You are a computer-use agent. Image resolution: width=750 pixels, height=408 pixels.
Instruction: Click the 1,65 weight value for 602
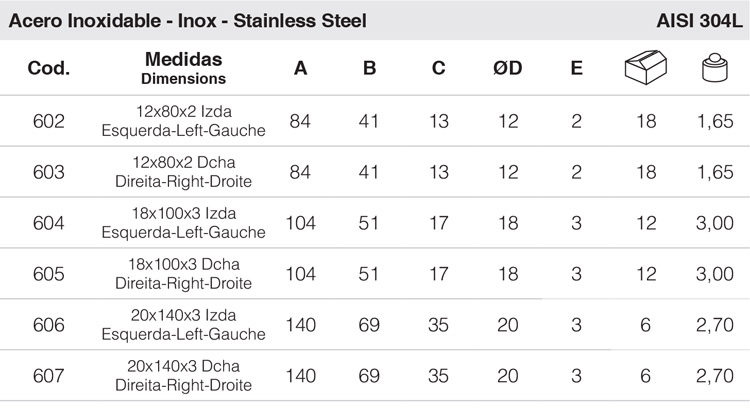pos(715,121)
